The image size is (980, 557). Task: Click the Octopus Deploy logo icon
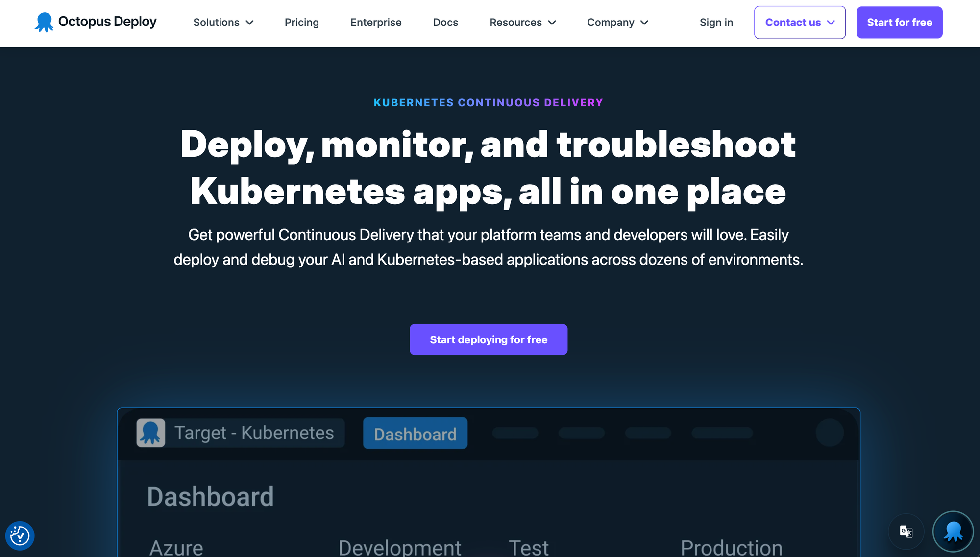[44, 23]
